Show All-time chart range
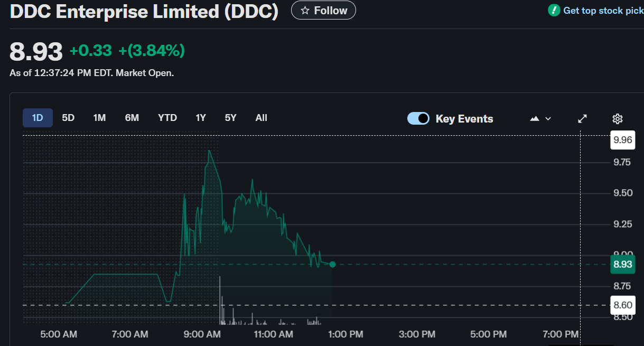The image size is (644, 346). click(261, 118)
